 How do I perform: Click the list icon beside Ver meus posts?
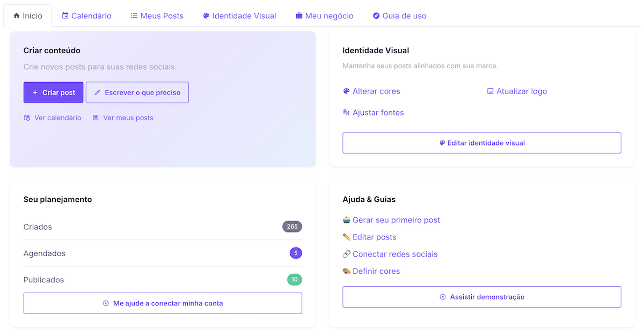pyautogui.click(x=96, y=118)
